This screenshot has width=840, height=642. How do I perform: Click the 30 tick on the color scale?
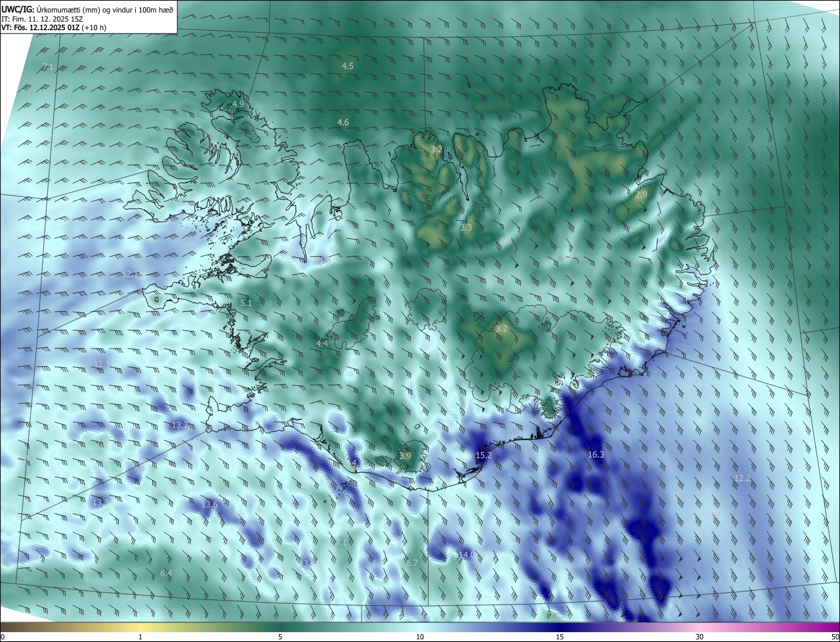point(700,637)
